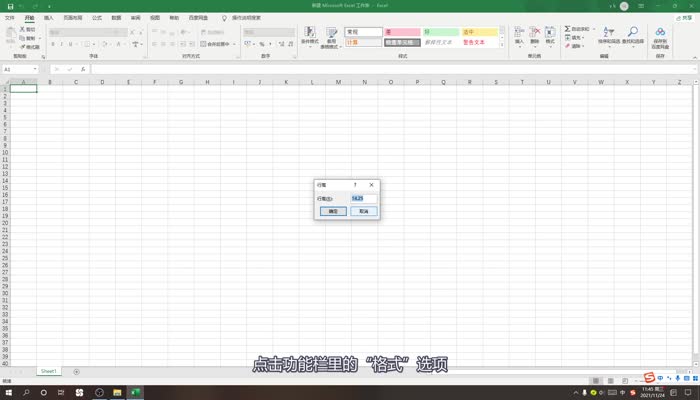The image size is (700, 400).
Task: Open Format as Table (套用表格格式) menu
Action: [331, 38]
